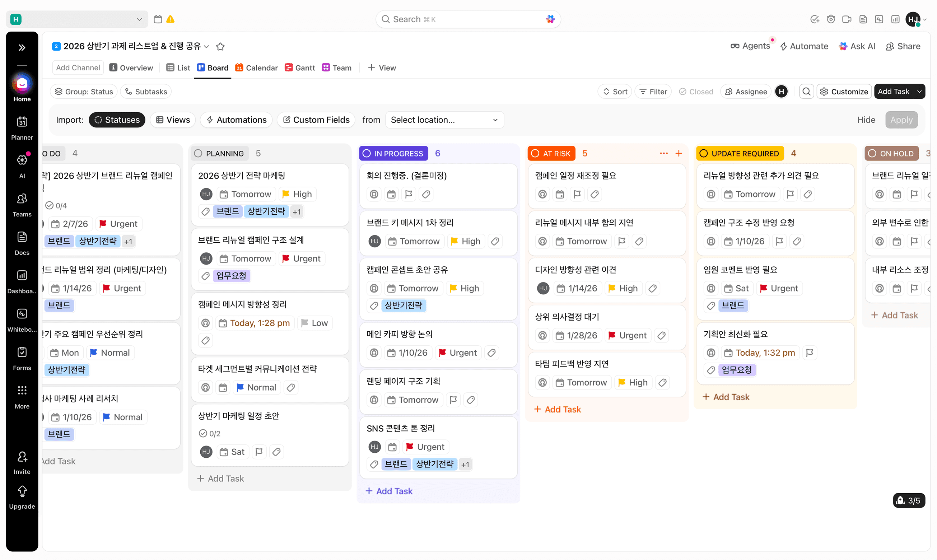This screenshot has width=937, height=560.
Task: Expand the Add Task button arrow
Action: [x=920, y=92]
